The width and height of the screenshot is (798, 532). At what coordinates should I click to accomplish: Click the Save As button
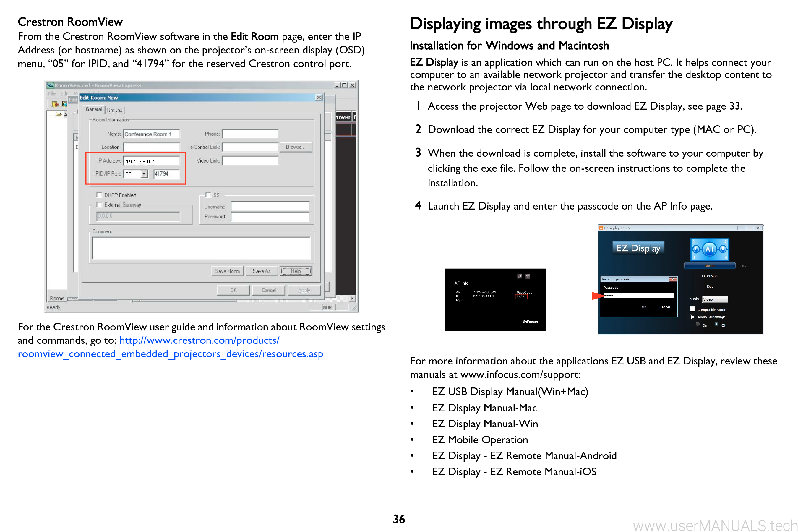(x=262, y=271)
